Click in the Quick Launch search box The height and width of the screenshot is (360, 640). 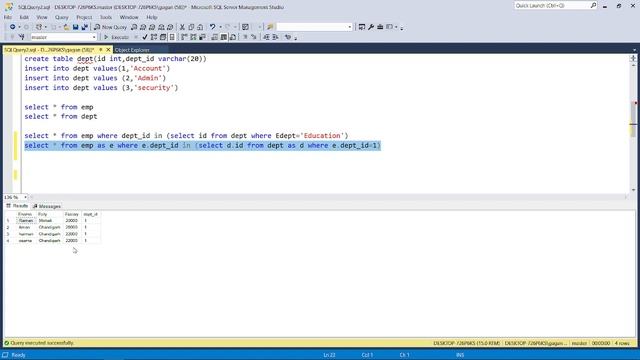(x=552, y=5)
